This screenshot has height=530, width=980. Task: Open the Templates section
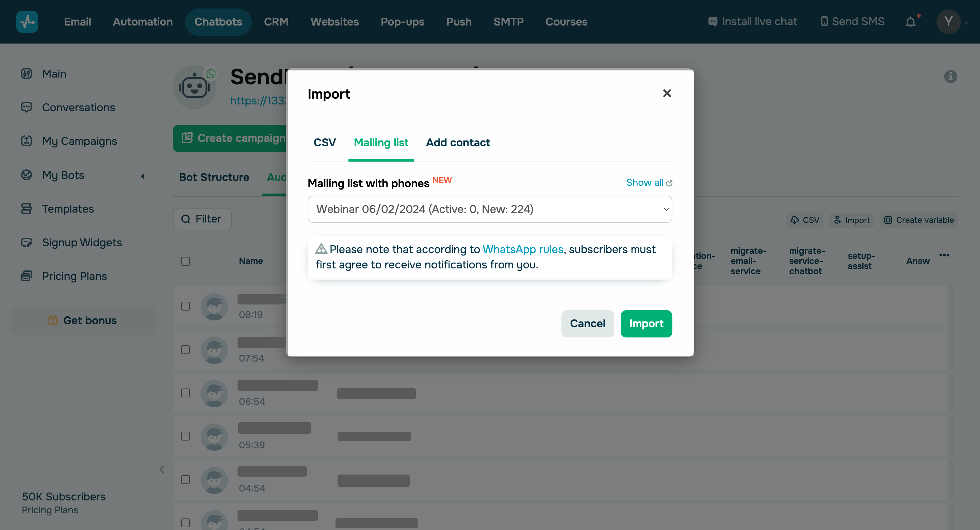click(67, 209)
